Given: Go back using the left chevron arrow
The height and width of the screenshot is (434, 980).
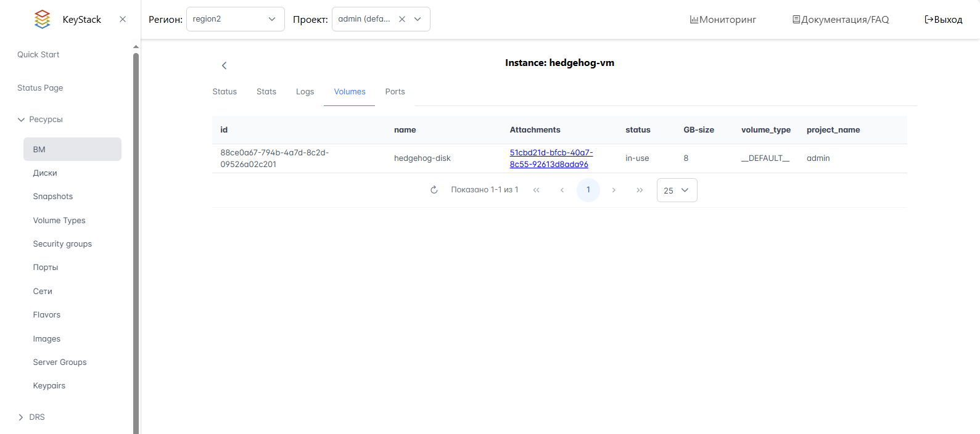Looking at the screenshot, I should 224,65.
